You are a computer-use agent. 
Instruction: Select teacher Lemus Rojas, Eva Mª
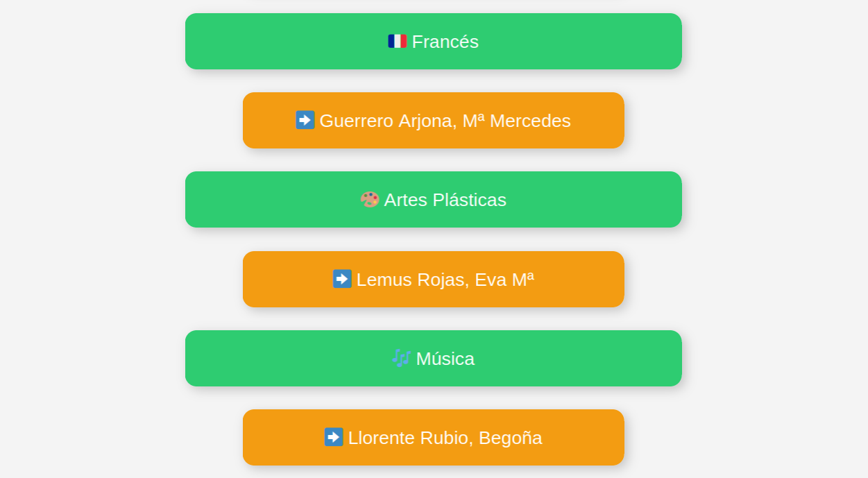(x=434, y=279)
